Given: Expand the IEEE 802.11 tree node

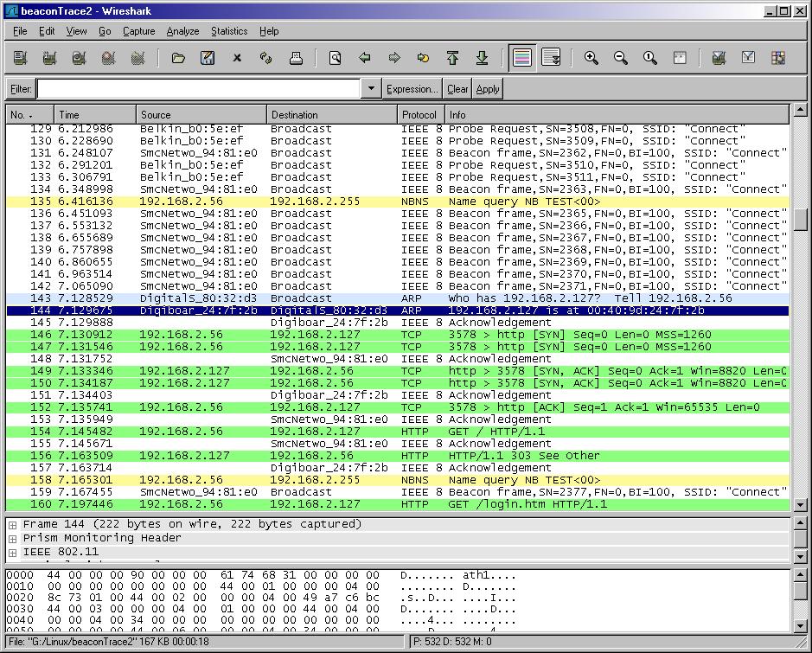Looking at the screenshot, I should point(13,552).
